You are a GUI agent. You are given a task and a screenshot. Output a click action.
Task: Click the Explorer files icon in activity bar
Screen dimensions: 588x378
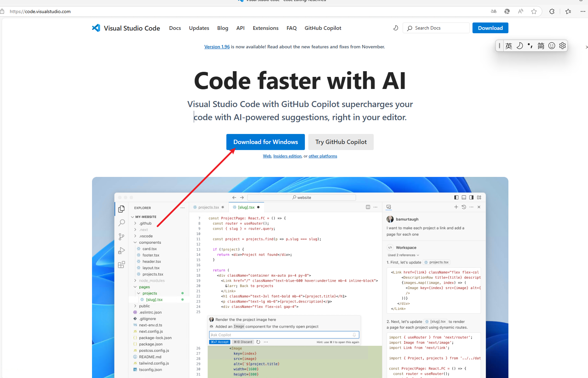click(122, 209)
